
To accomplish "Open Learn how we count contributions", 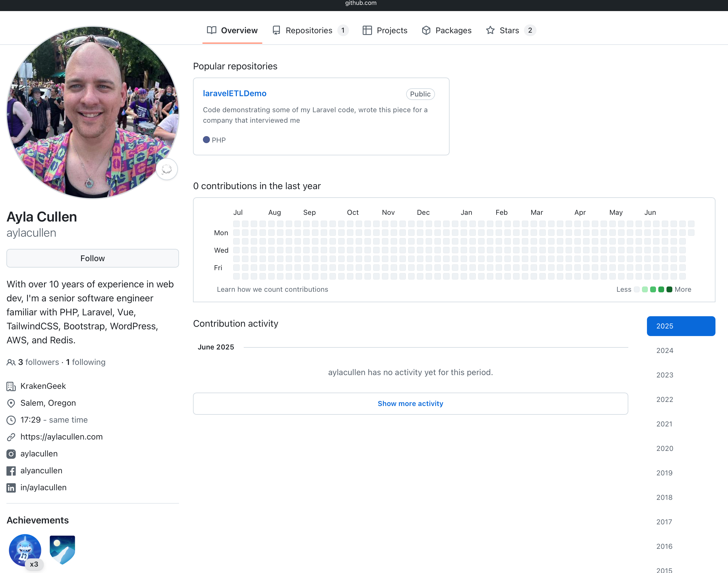I will click(273, 289).
